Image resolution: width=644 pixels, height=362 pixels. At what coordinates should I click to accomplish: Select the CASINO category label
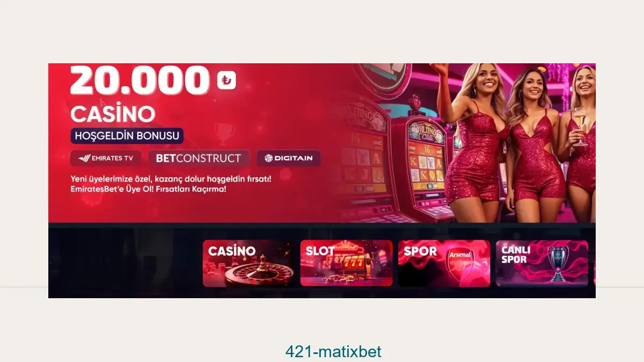click(232, 250)
